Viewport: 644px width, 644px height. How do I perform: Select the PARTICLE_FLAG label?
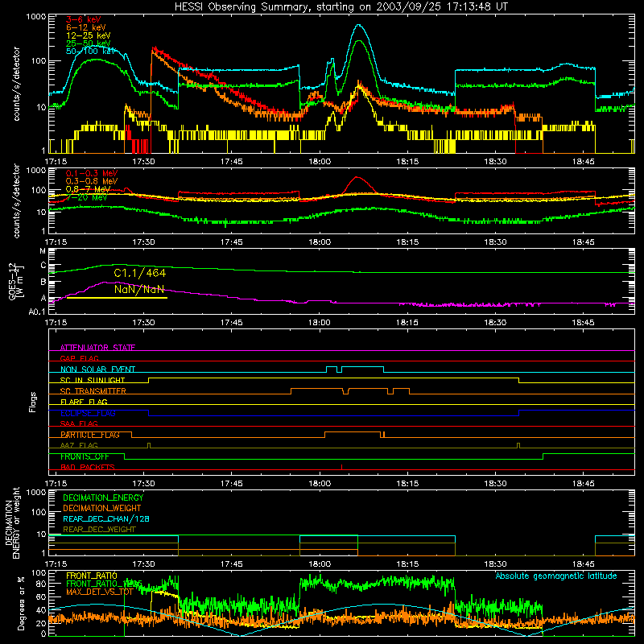click(x=90, y=435)
